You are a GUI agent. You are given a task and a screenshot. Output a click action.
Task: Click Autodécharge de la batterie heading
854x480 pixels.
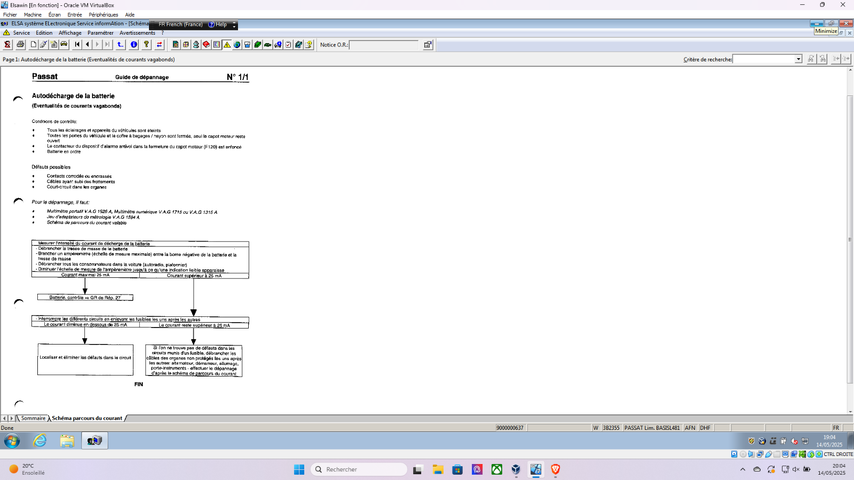[73, 96]
